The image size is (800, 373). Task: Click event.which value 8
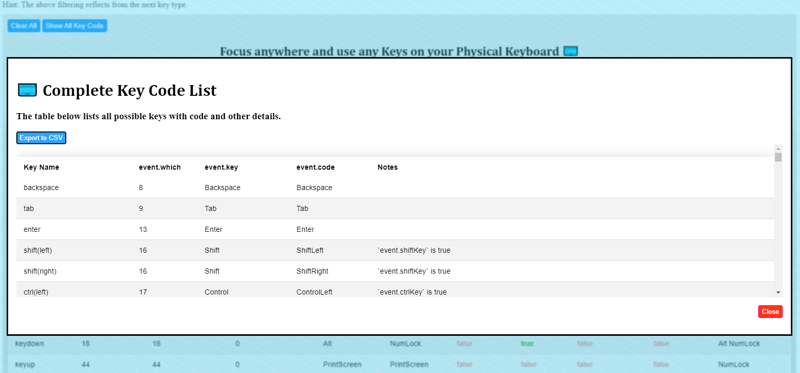pyautogui.click(x=141, y=188)
